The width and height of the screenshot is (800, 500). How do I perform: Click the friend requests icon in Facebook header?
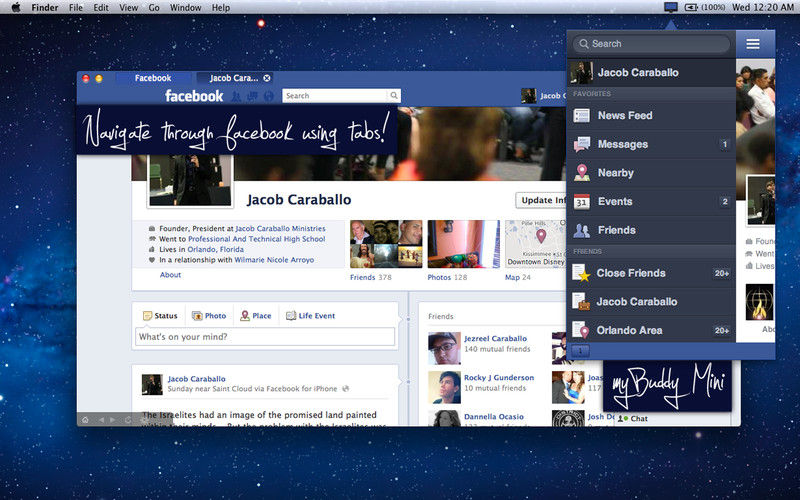pyautogui.click(x=236, y=96)
